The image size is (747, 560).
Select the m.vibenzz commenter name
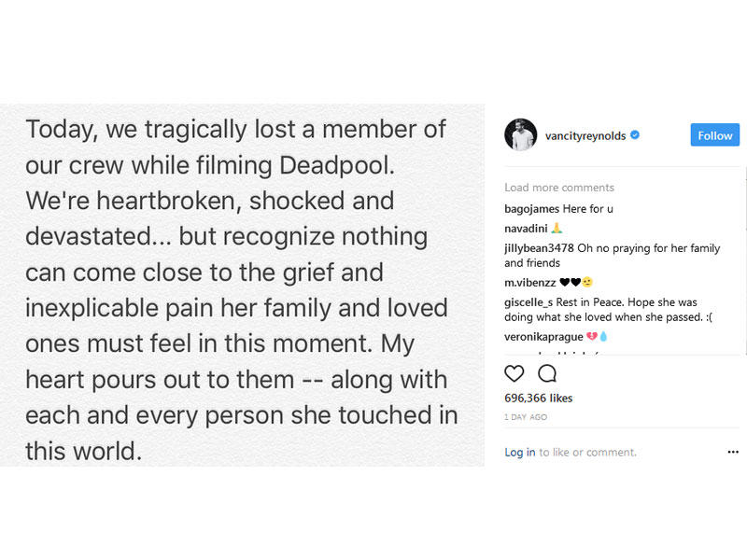(529, 282)
